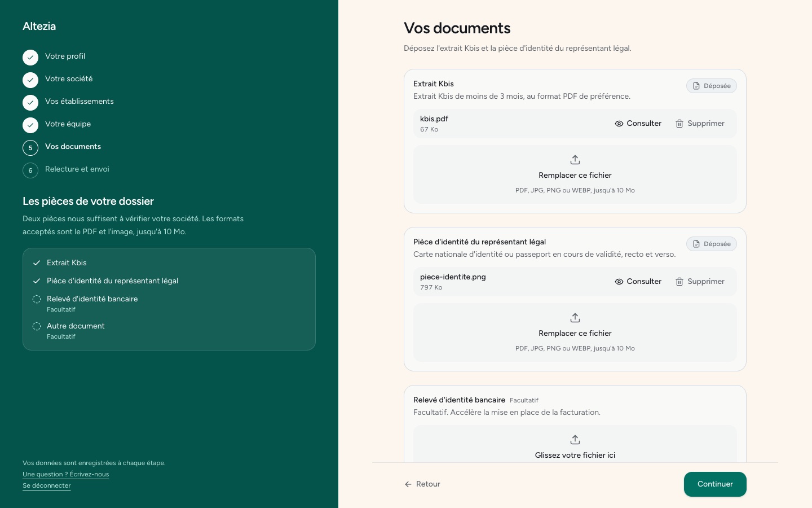The width and height of the screenshot is (812, 508).
Task: View piece-identite.png with Consulter
Action: coord(638,282)
